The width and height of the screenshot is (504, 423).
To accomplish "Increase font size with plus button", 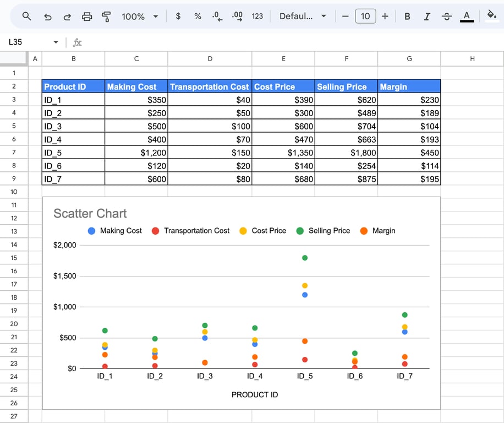I will point(385,16).
